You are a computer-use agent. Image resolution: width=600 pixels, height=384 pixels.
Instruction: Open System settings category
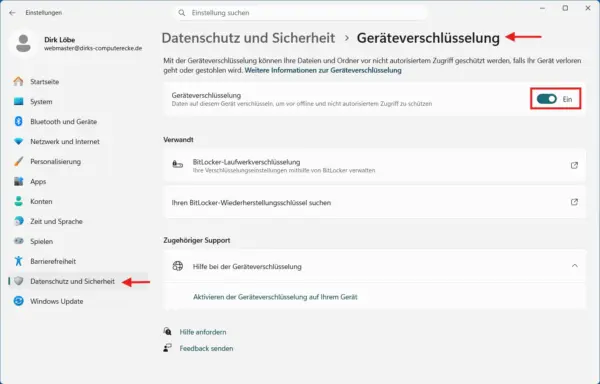click(x=78, y=101)
